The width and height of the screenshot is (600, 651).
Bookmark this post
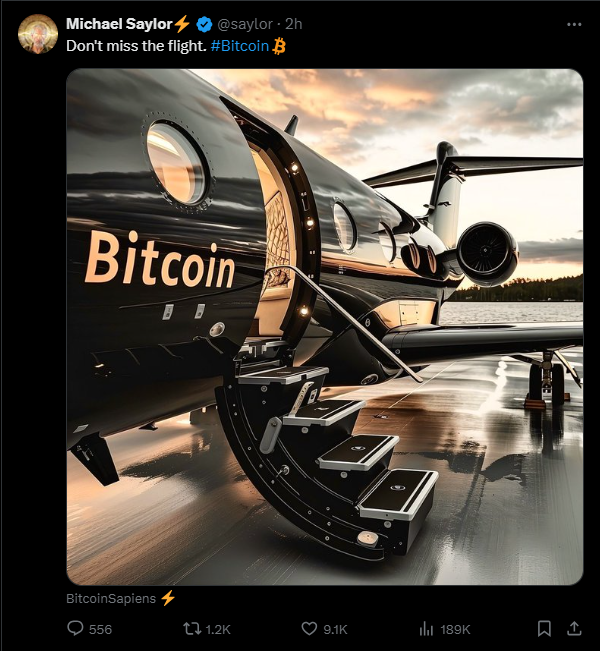point(544,629)
